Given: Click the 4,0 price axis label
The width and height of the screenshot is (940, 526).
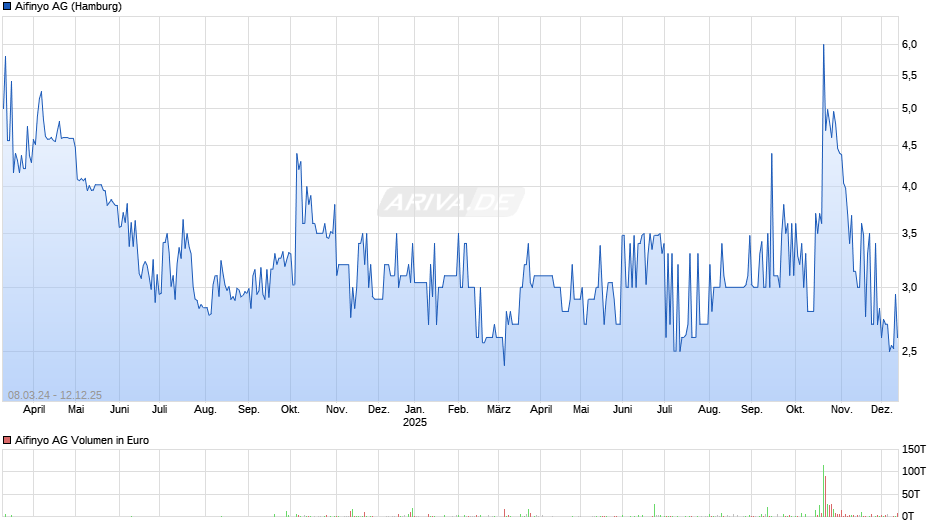Looking at the screenshot, I should click(x=909, y=187).
